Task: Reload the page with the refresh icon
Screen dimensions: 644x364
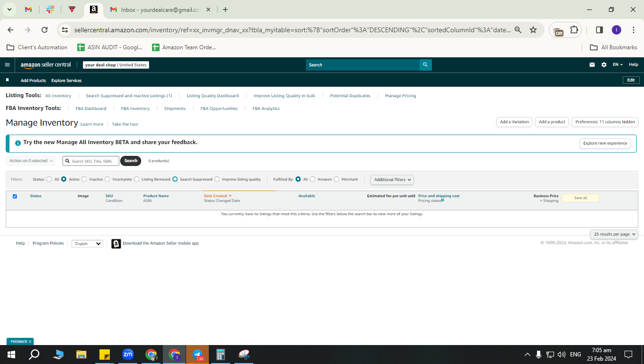Action: pos(45,30)
